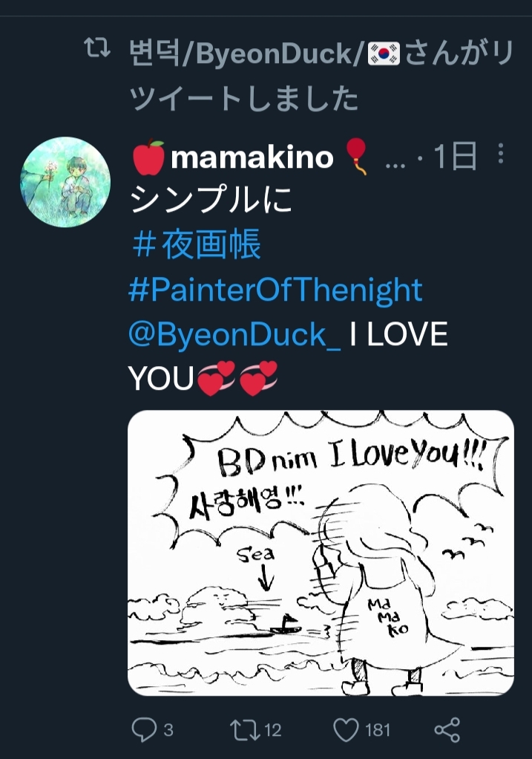Screen dimensions: 532x759
Task: Tap the red balloon emoji beside mamakino
Action: click(x=356, y=157)
